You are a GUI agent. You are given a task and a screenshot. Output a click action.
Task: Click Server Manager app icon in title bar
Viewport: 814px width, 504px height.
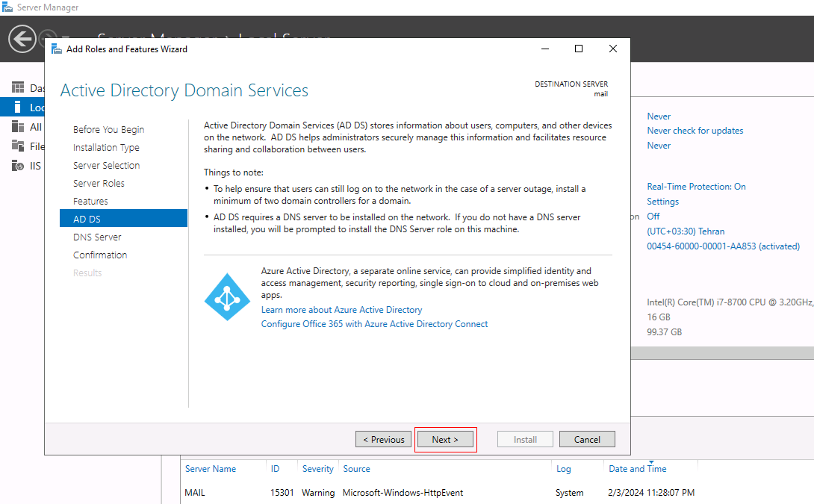(7, 7)
